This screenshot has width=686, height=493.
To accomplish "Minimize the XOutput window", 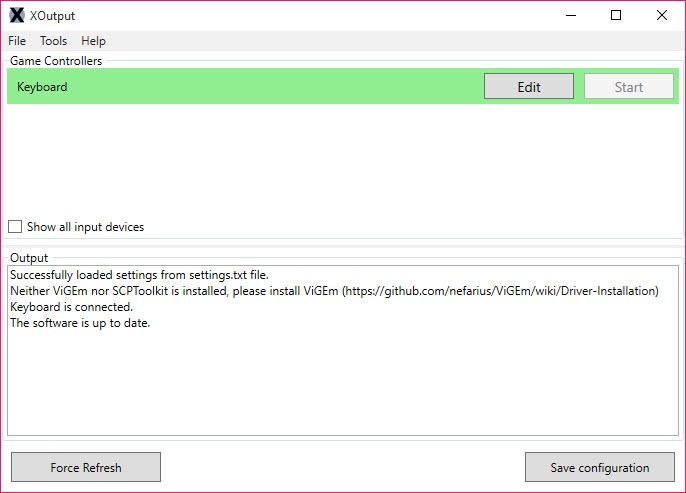I will click(571, 15).
